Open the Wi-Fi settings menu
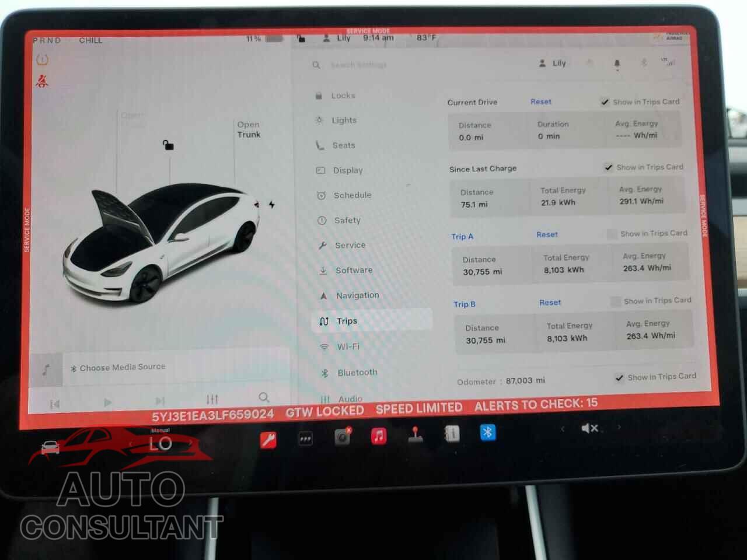Viewport: 747px width, 560px height. tap(340, 346)
